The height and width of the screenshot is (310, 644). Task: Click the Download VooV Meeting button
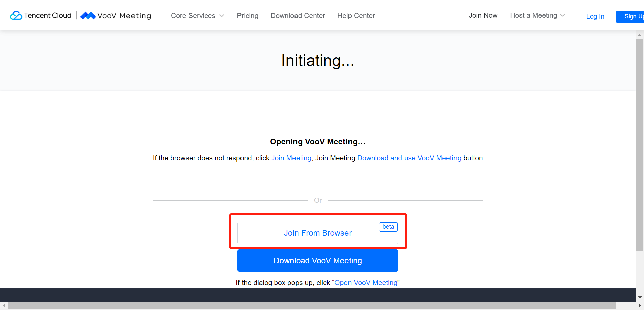(318, 261)
